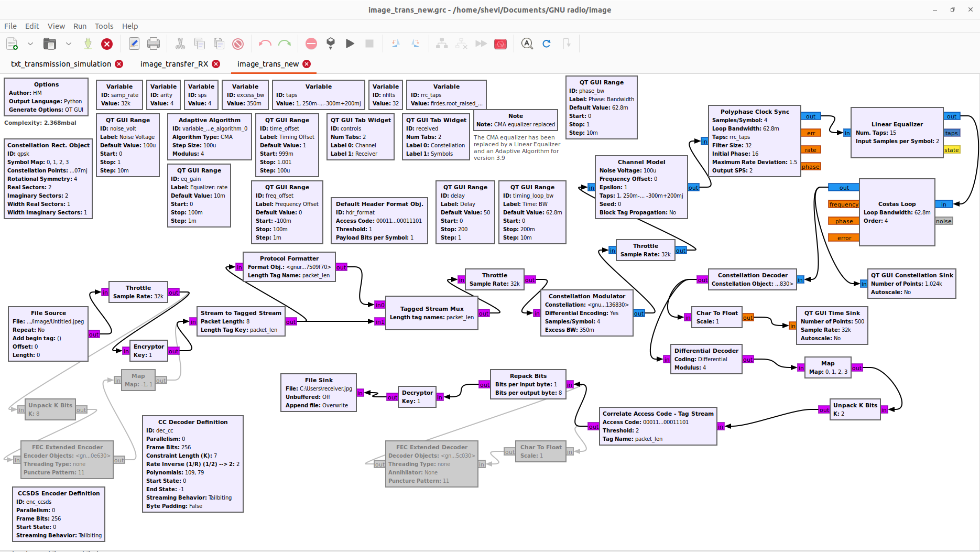Viewport: 980px width, 552px height.
Task: Open the Find blocks magnifier icon
Action: coord(527,44)
